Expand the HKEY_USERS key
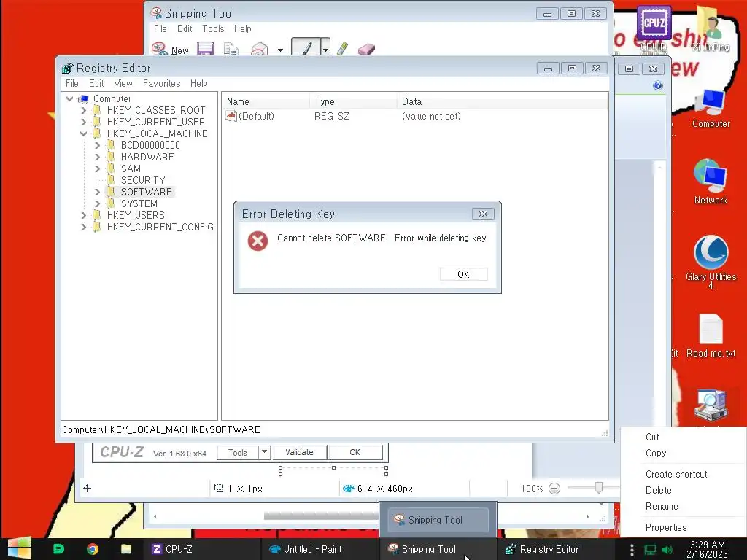The width and height of the screenshot is (747, 560). (83, 215)
